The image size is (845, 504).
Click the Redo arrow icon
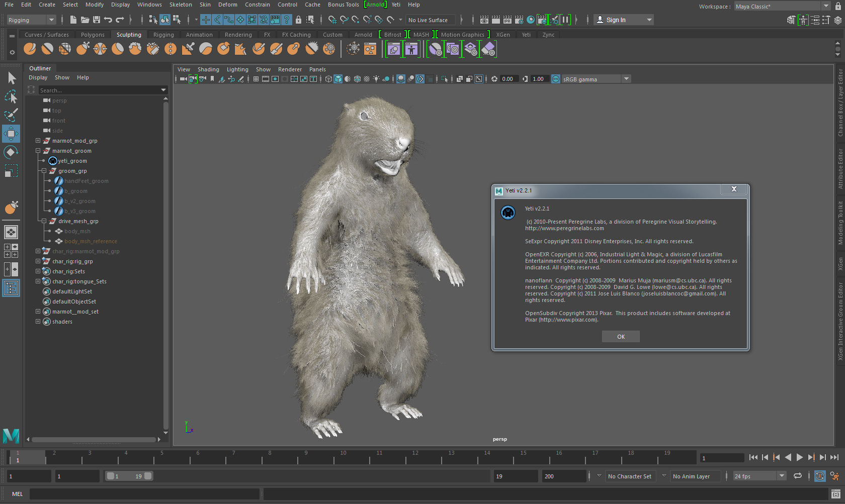click(x=120, y=20)
